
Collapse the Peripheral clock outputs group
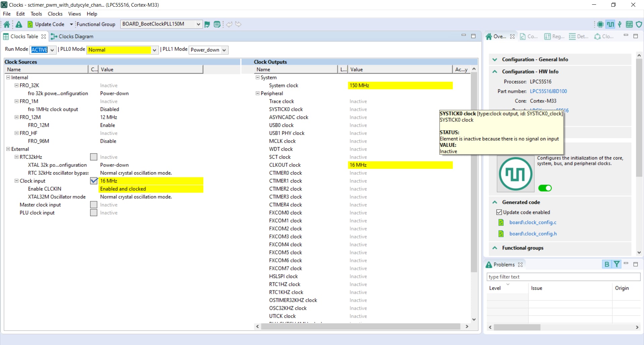[258, 93]
